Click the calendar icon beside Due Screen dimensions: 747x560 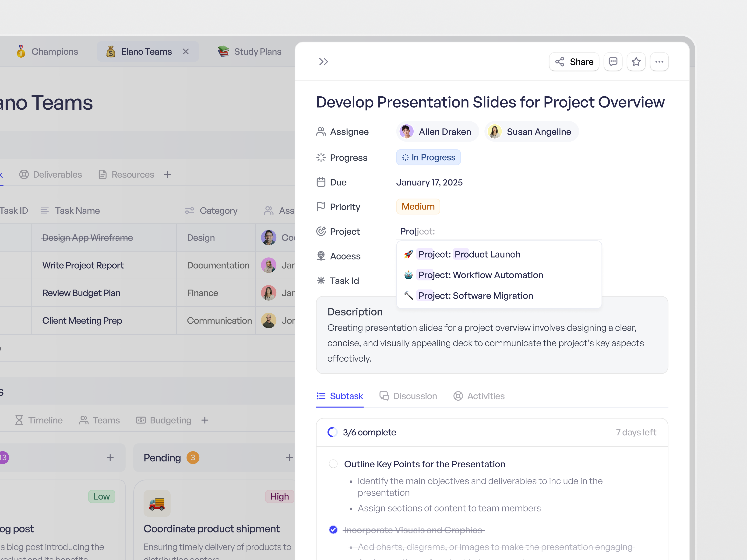(x=321, y=182)
